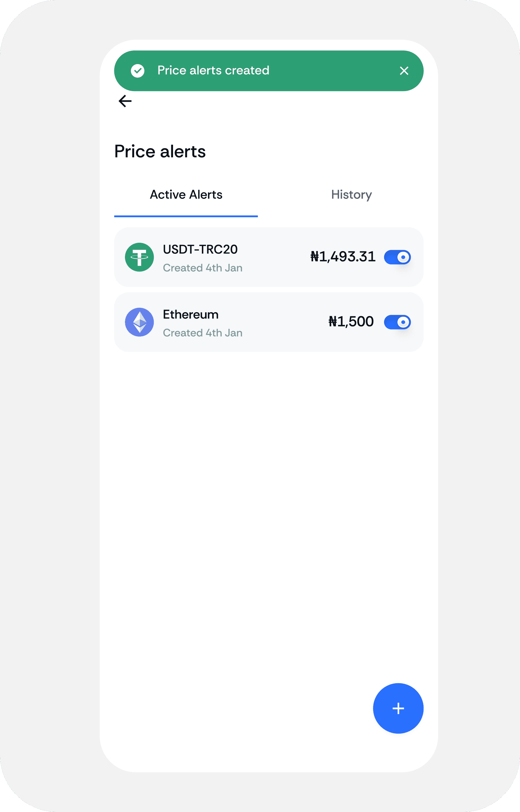Viewport: 520px width, 812px height.
Task: Toggle off the USDT-TRC20 alert switch
Action: [x=397, y=257]
